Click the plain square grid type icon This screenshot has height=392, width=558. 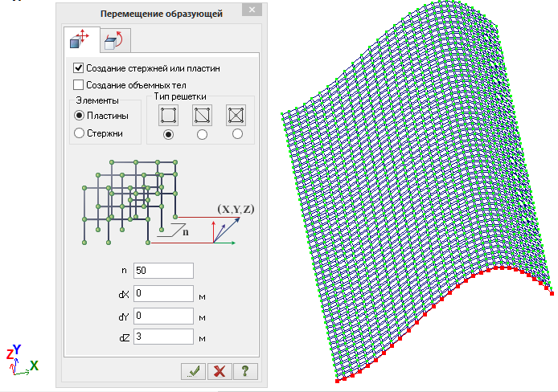pos(168,115)
